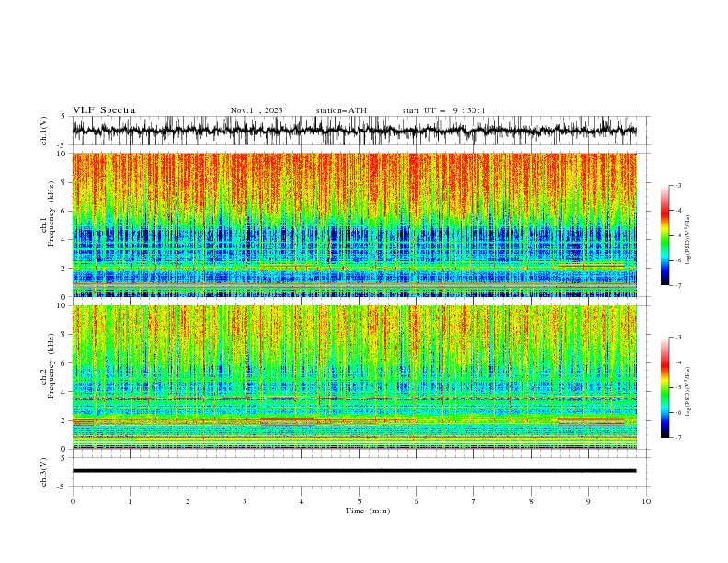Click the "ch.3(V)" axis label
The width and height of the screenshot is (728, 563).
click(x=44, y=472)
